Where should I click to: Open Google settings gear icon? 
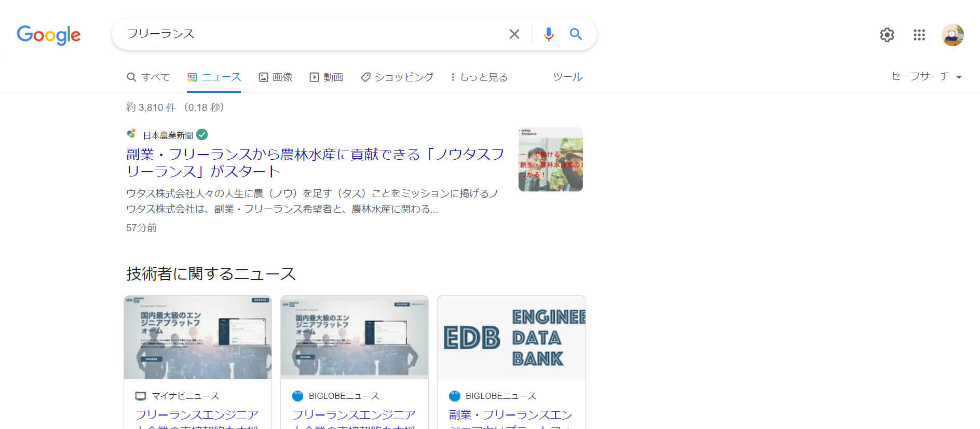coord(887,35)
